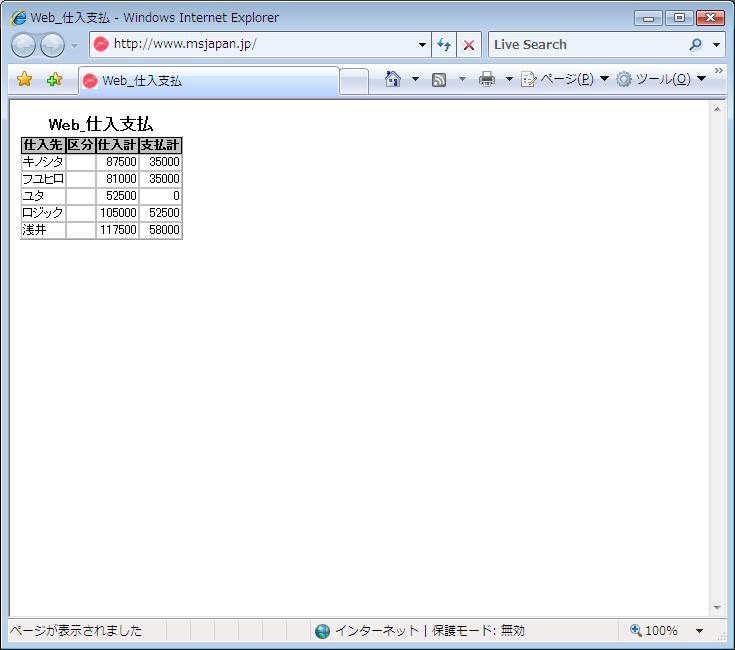The image size is (735, 650).
Task: Click the 支払計 column header
Action: 160,145
